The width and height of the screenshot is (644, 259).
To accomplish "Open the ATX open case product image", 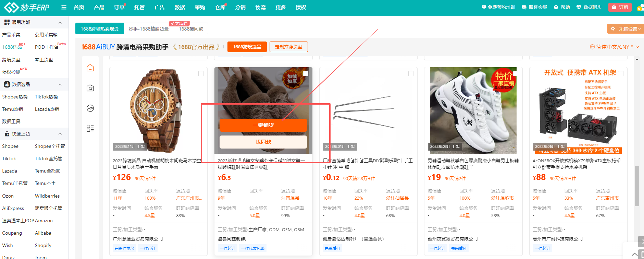I will point(578,110).
